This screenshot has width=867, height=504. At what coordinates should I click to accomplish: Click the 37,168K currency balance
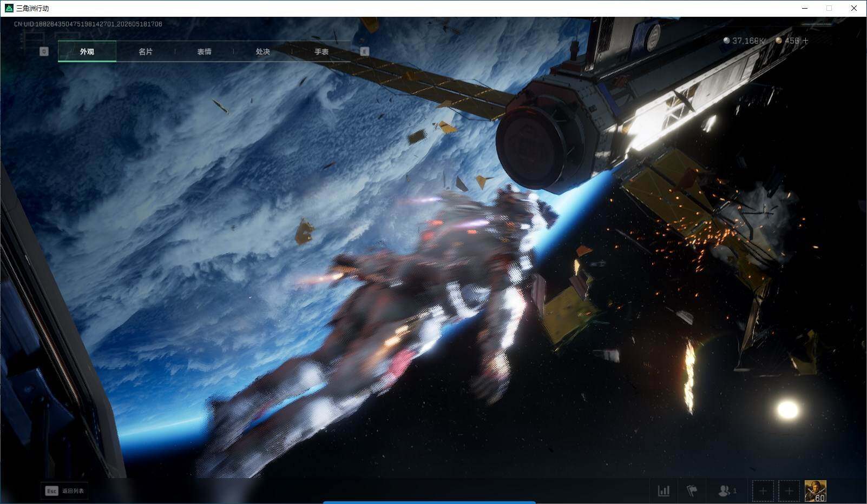click(x=748, y=41)
